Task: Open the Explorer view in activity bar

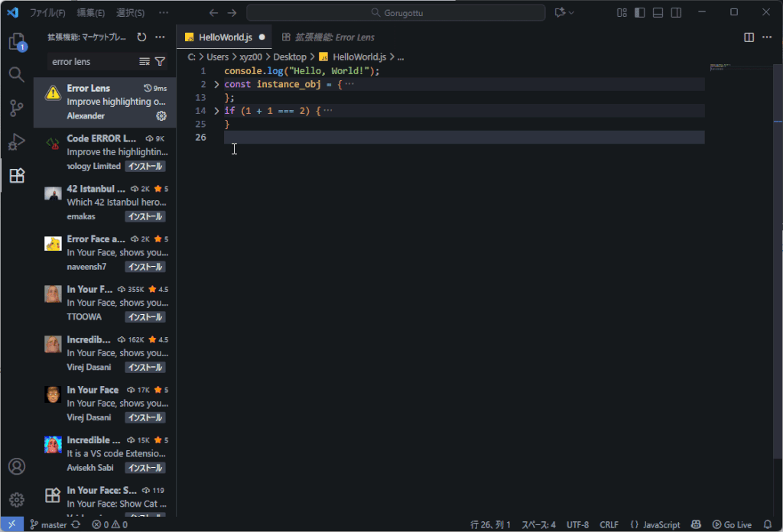Action: [x=16, y=41]
